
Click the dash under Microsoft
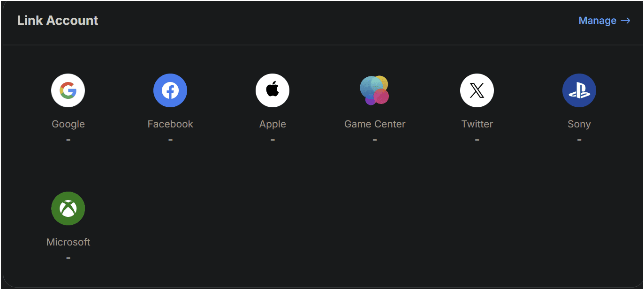tap(68, 257)
